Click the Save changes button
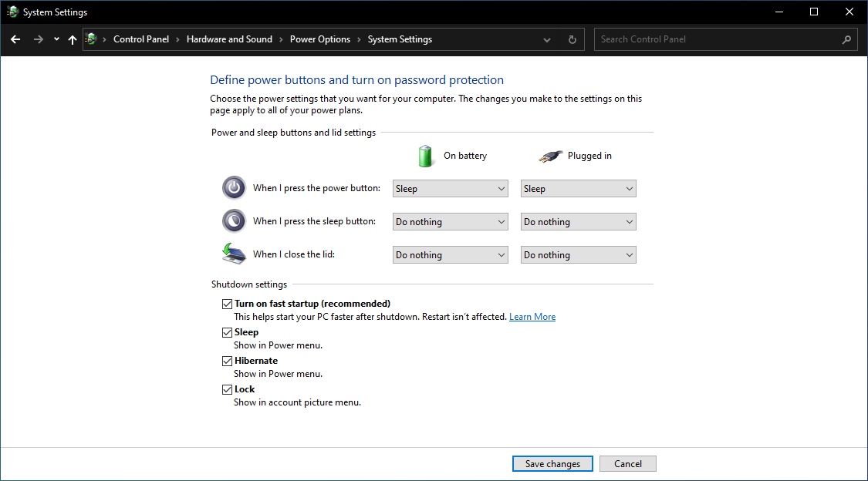Screen dimensions: 868x481 [x=552, y=464]
